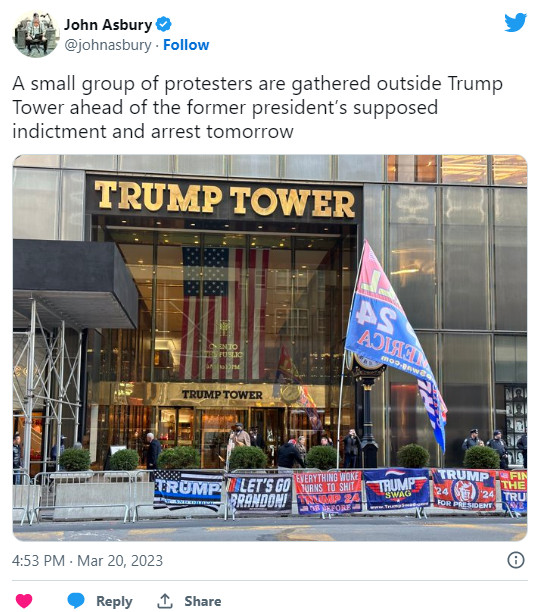
Task: Like the tweet with the heart icon
Action: 24,601
